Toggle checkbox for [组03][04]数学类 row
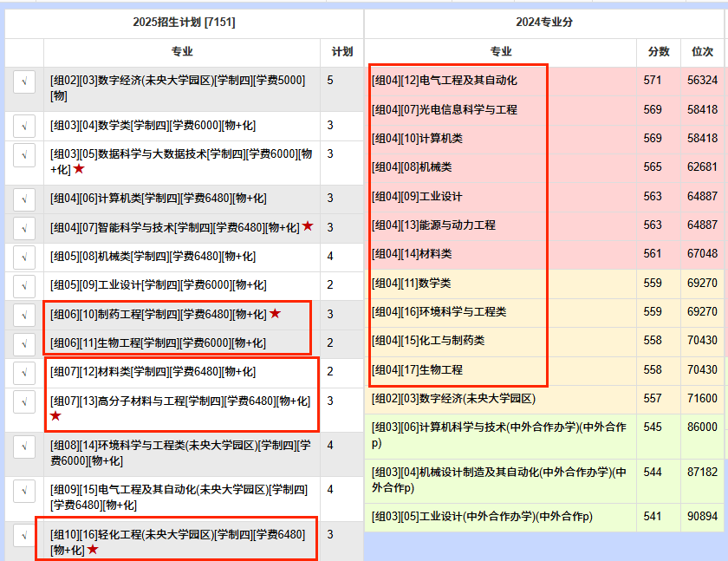 24,126
